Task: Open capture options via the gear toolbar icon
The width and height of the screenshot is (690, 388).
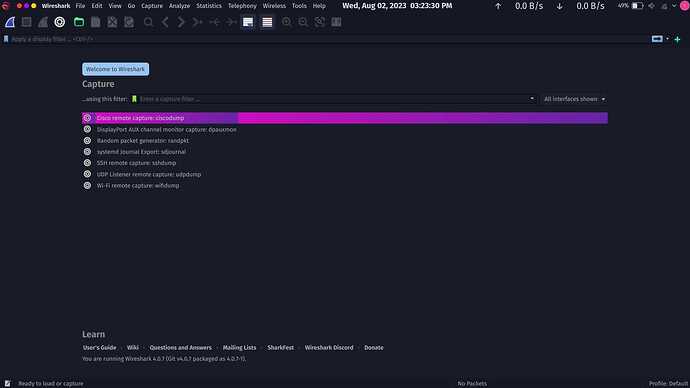Action: pyautogui.click(x=59, y=22)
